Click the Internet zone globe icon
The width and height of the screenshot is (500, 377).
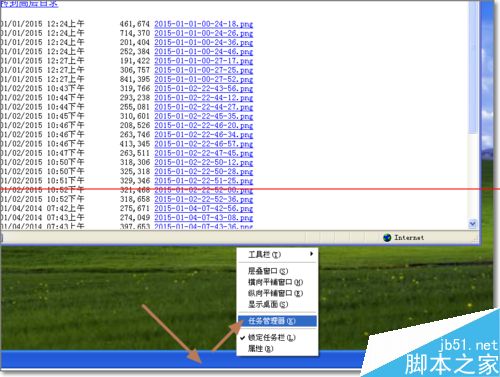click(x=387, y=238)
